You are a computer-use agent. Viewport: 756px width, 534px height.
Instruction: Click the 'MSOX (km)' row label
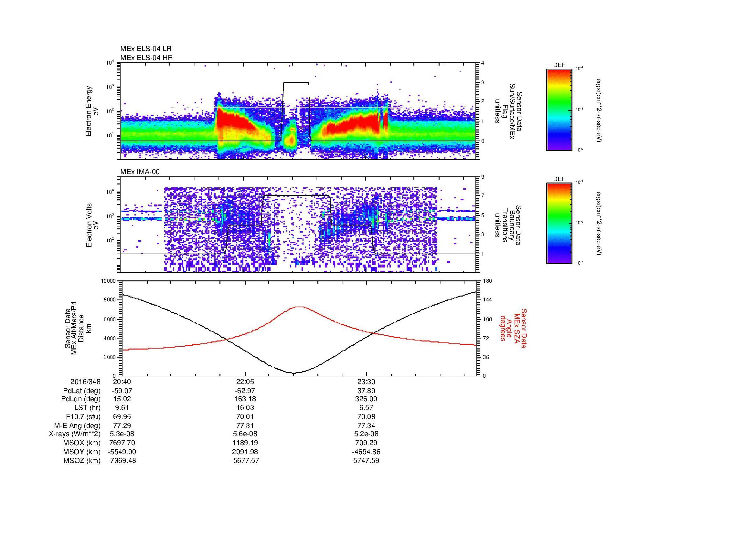tap(82, 443)
